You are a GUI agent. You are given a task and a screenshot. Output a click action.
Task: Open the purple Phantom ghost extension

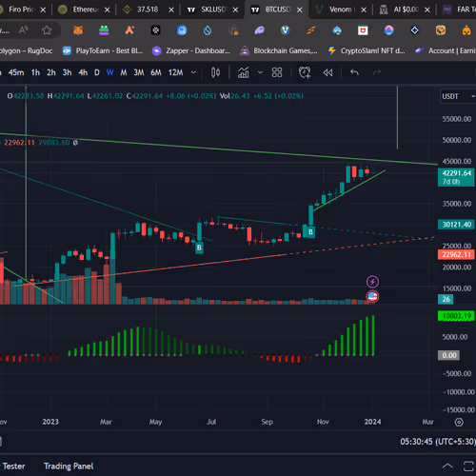[x=259, y=30]
